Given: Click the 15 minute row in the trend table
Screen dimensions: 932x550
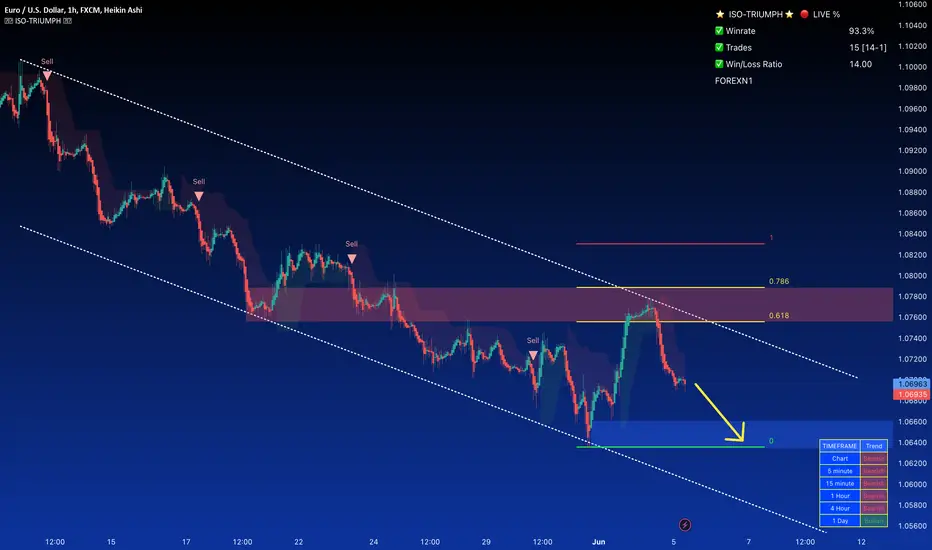Looking at the screenshot, I should (x=854, y=483).
